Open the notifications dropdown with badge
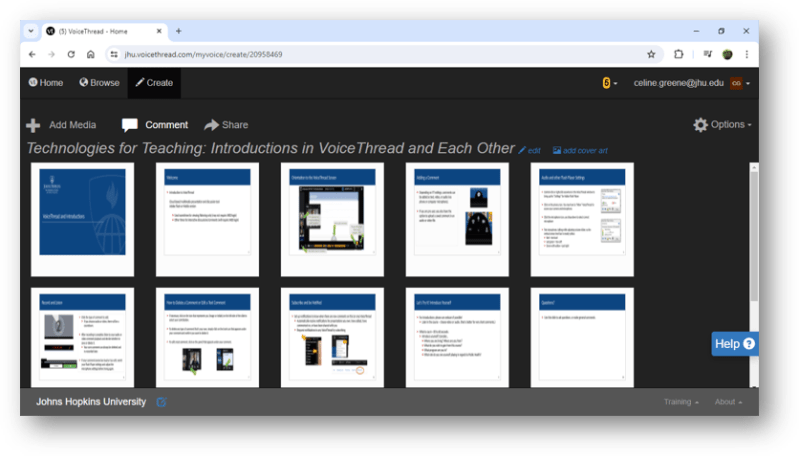 609,83
